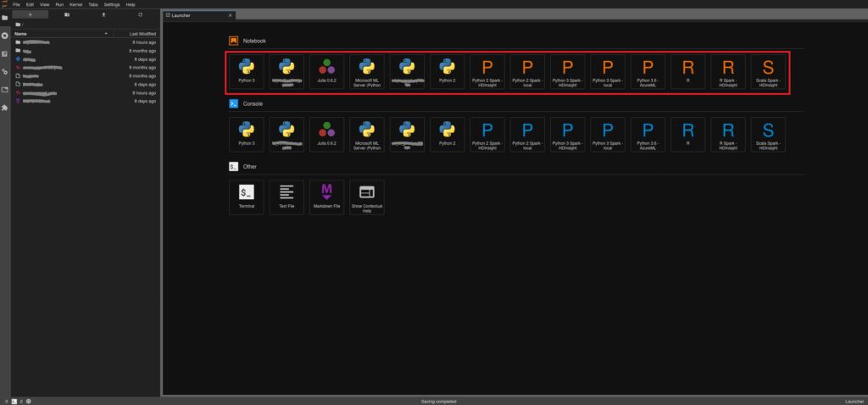868x405 pixels.
Task: Open the Commands palette sidebar tab
Action: click(5, 53)
